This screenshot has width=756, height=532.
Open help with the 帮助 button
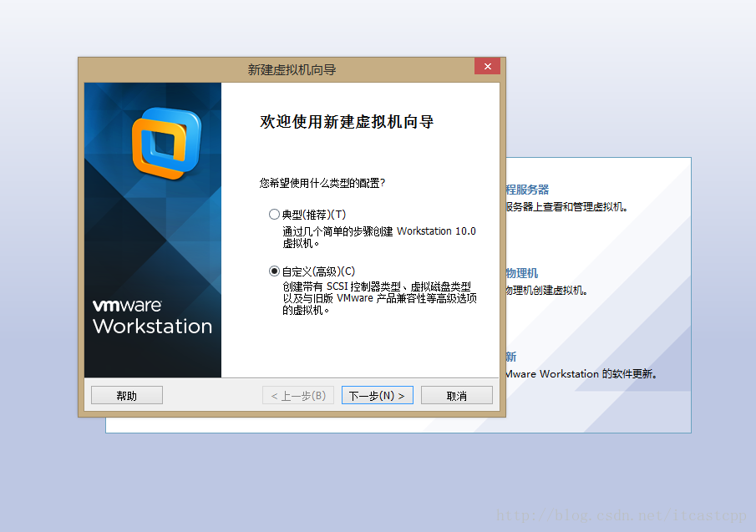coord(127,395)
